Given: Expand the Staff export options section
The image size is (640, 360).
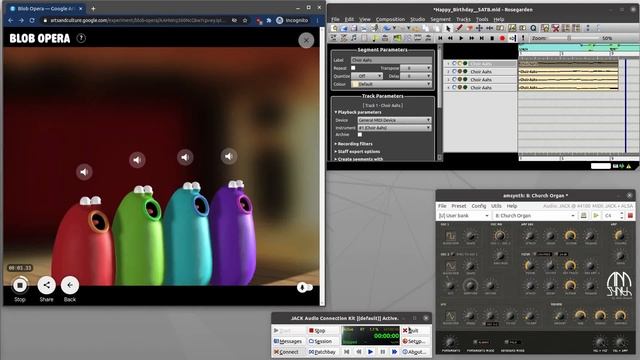Looking at the screenshot, I should tap(357, 151).
